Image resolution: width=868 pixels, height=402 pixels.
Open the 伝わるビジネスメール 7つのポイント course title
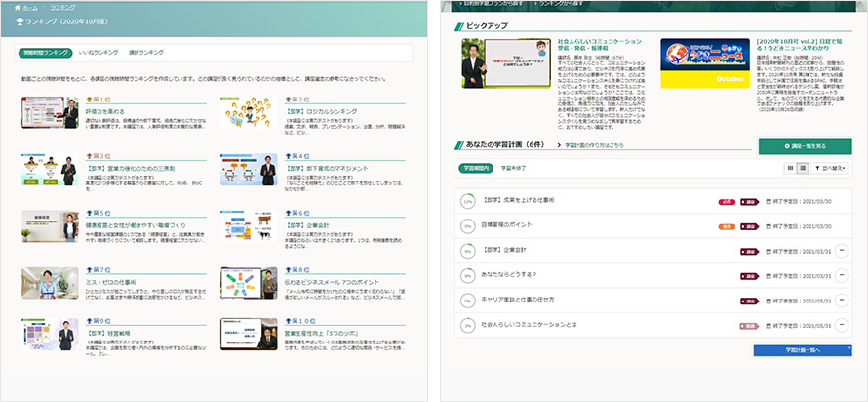pos(333,283)
